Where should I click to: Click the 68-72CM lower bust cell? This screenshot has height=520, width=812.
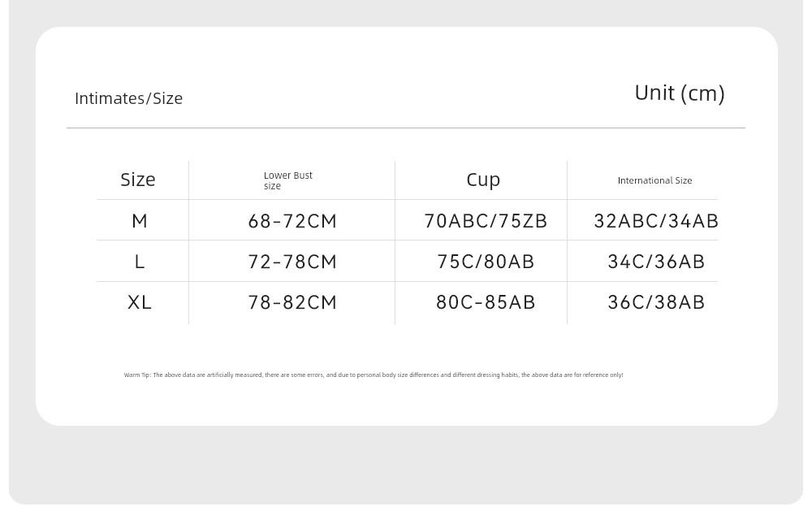point(292,221)
